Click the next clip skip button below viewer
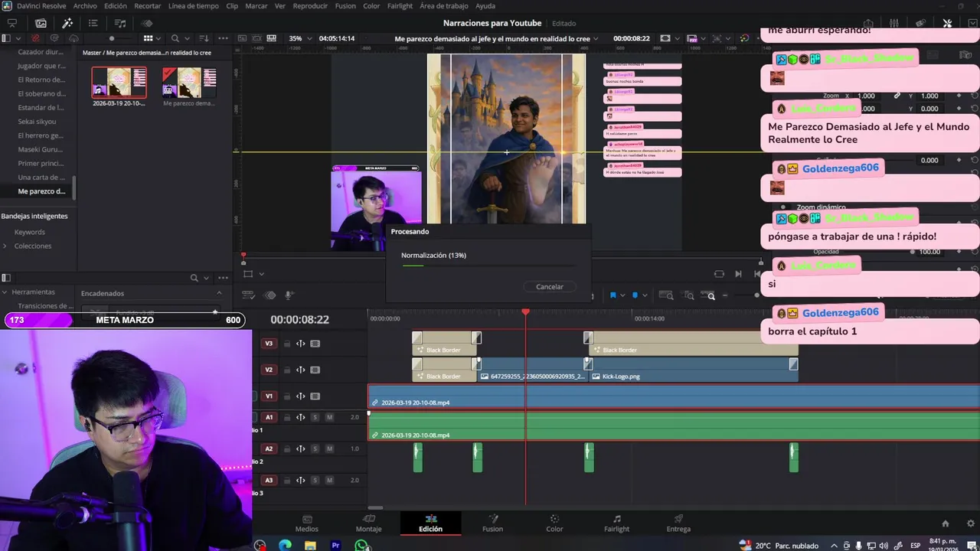The image size is (980, 551). coord(738,274)
